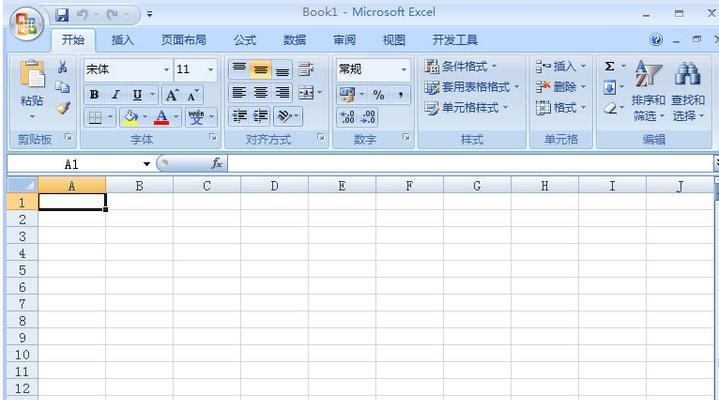719x400 pixels.
Task: Click the Wrap Text icon
Action: (x=305, y=69)
